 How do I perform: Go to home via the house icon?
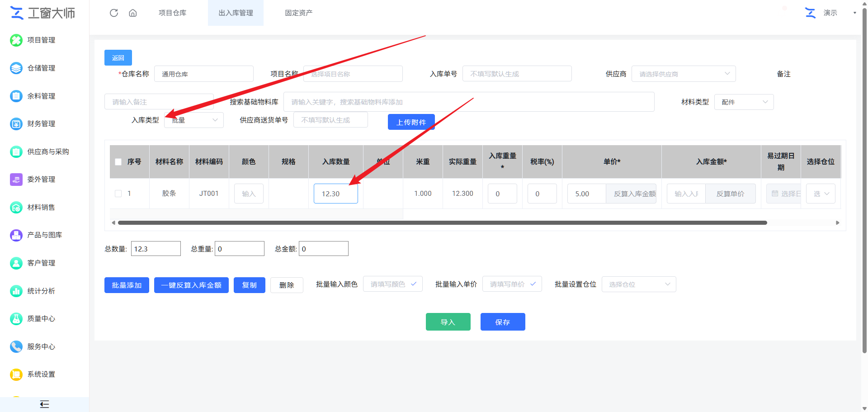[133, 13]
